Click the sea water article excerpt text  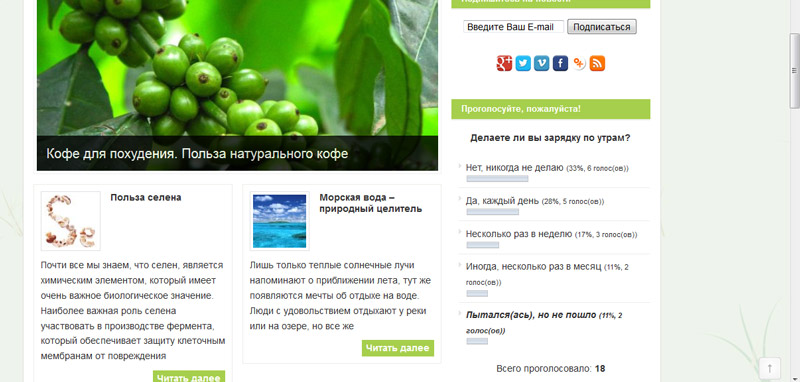(x=341, y=295)
